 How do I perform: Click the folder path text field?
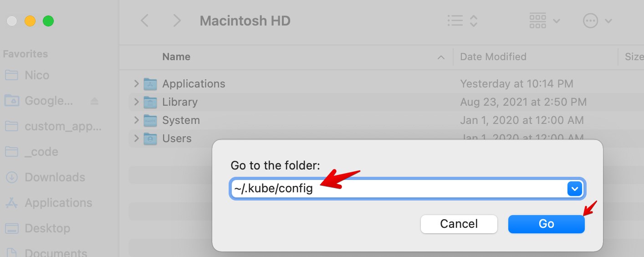(396, 188)
